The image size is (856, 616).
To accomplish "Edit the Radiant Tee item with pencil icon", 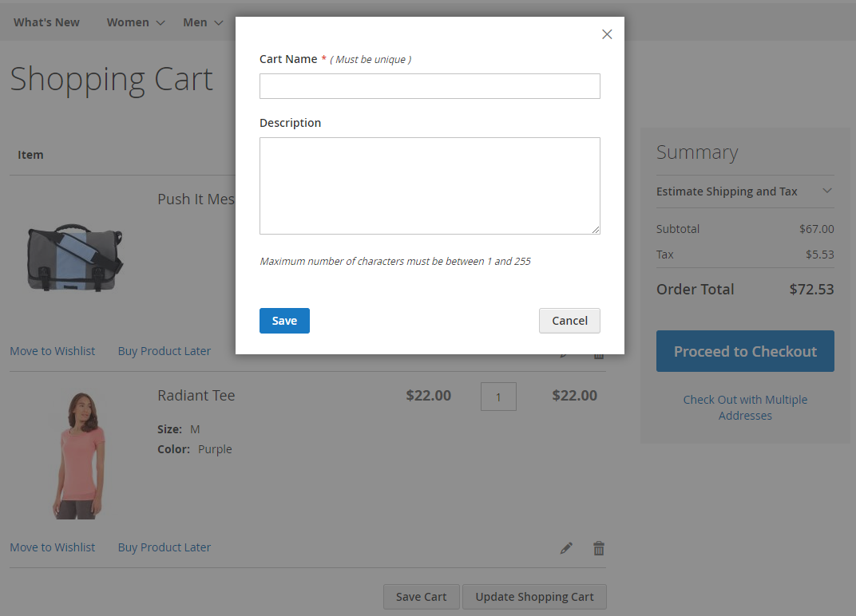I will click(566, 548).
